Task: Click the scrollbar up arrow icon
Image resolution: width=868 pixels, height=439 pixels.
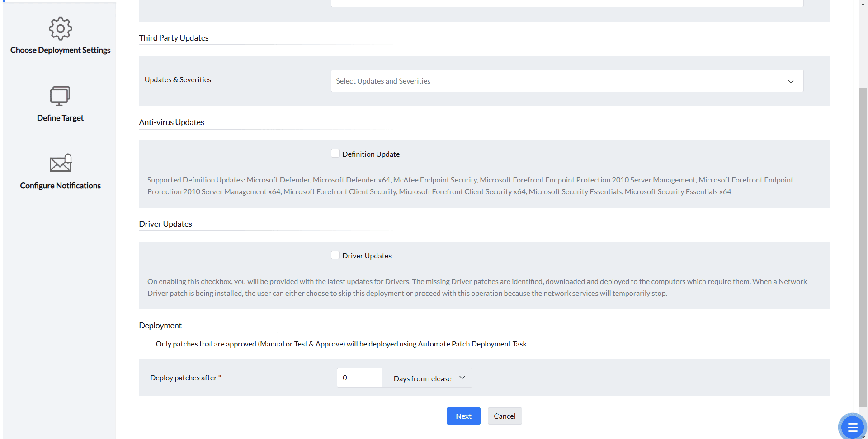Action: 863,4
